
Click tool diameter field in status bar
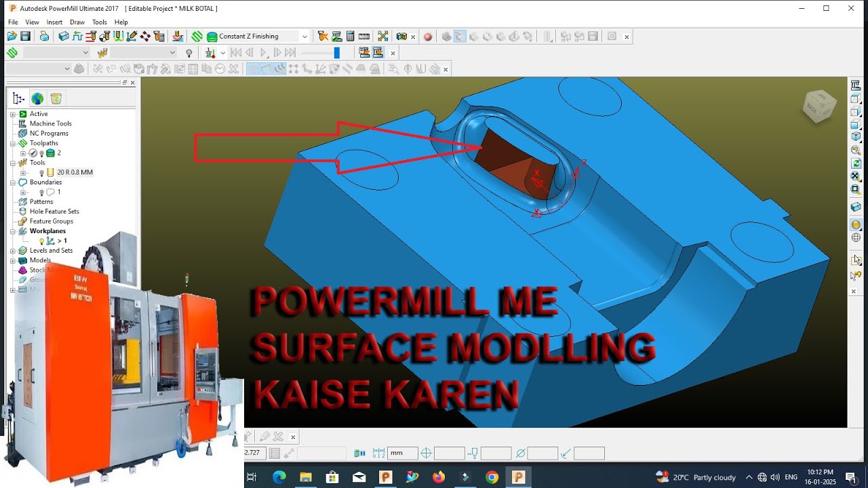(x=542, y=453)
